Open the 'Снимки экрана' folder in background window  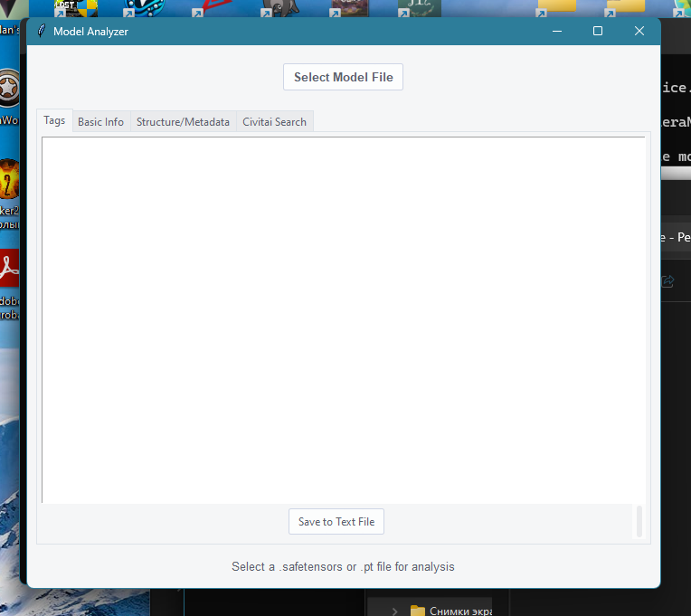(x=450, y=611)
